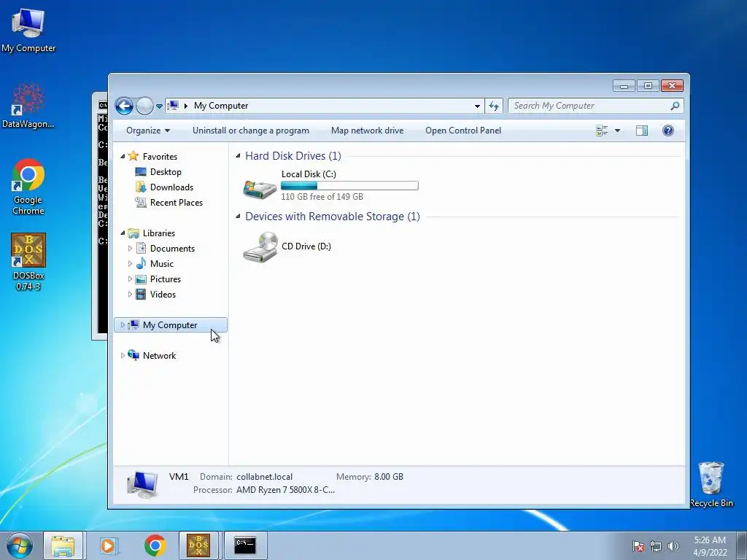
Task: Expand the Videos library
Action: coord(130,295)
